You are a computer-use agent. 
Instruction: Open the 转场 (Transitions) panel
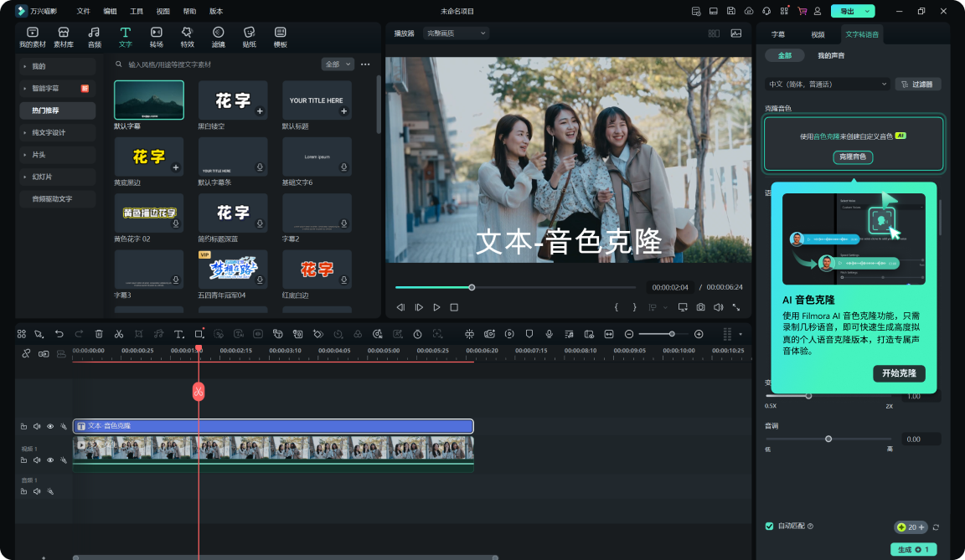[156, 37]
